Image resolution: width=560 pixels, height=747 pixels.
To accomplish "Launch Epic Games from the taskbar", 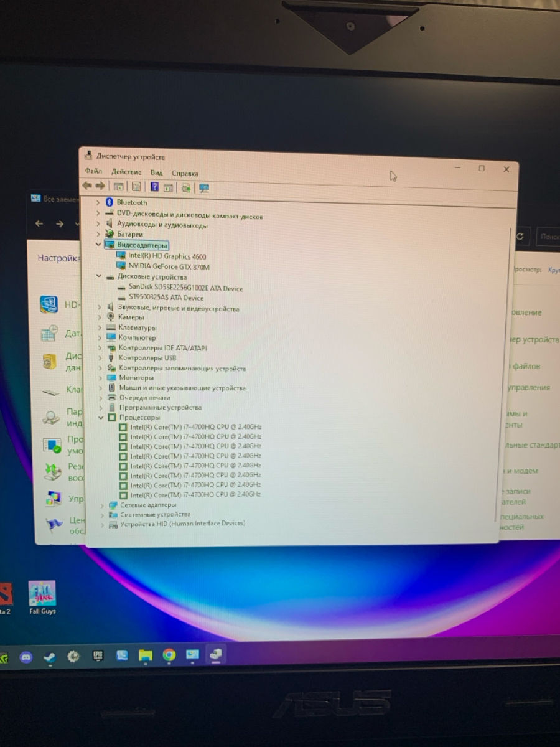I will tap(98, 656).
